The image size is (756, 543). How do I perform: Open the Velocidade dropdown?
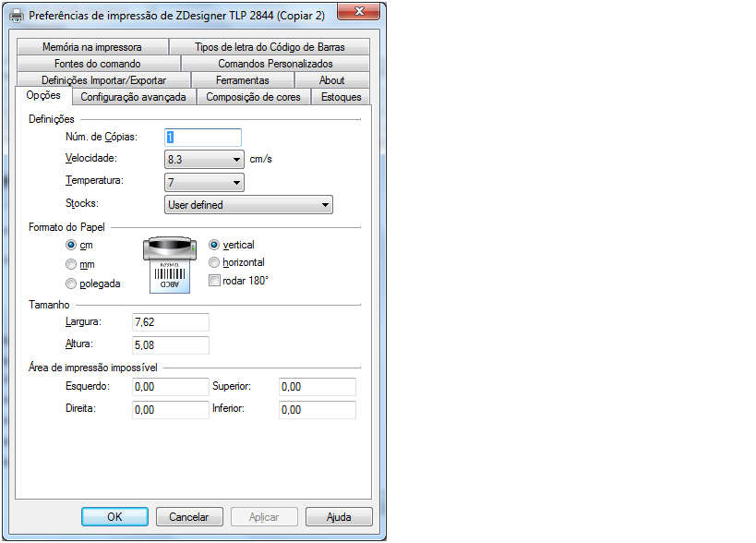(204, 159)
